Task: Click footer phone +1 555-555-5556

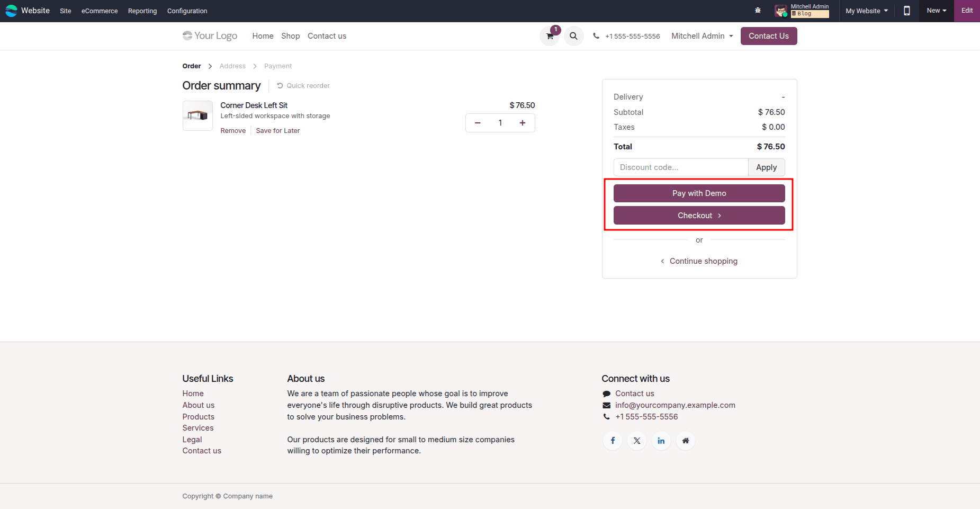Action: tap(646, 417)
